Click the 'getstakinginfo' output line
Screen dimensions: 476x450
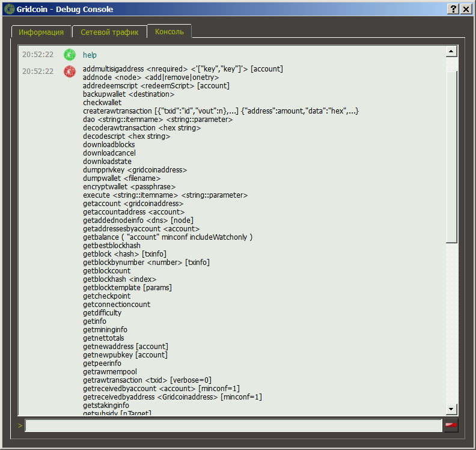coord(106,406)
